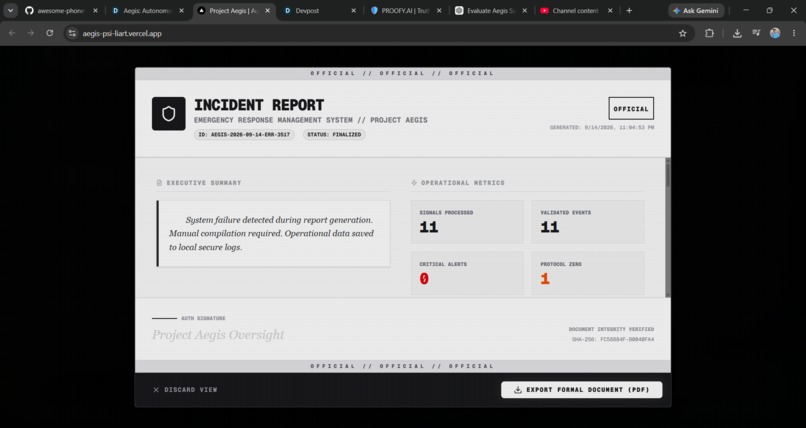
Task: Click the STATUS: FINALIZED badge
Action: [334, 135]
